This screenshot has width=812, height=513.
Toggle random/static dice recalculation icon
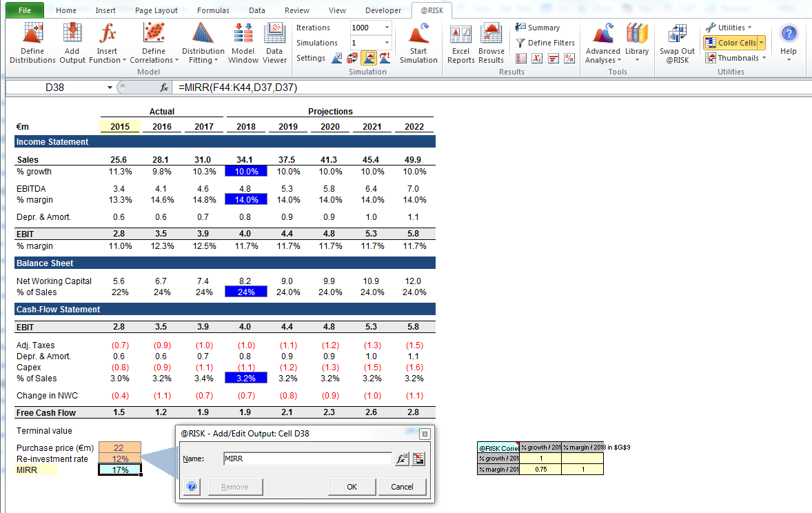pyautogui.click(x=352, y=58)
